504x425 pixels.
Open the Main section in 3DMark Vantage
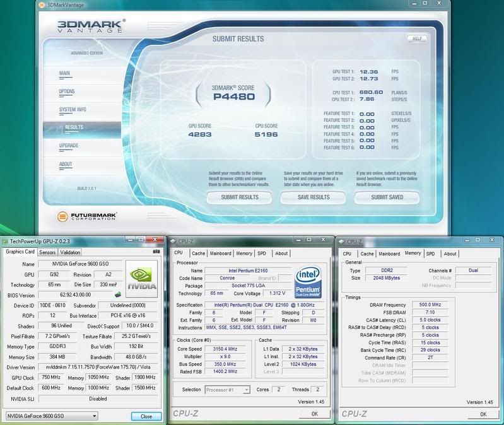(x=64, y=74)
